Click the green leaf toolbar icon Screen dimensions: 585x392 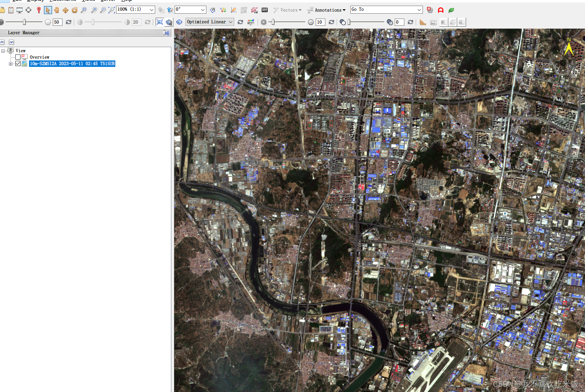pos(451,10)
